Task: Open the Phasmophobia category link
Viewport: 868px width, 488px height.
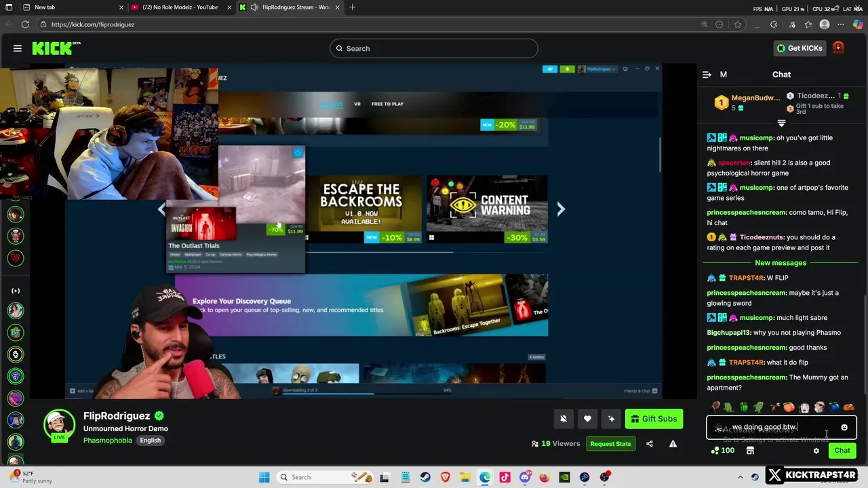Action: click(x=108, y=441)
